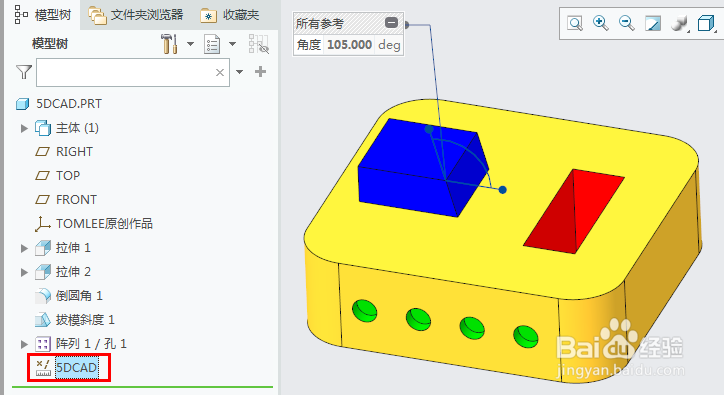The height and width of the screenshot is (395, 724).
Task: Click the model tree settings hammer icon
Action: click(169, 44)
